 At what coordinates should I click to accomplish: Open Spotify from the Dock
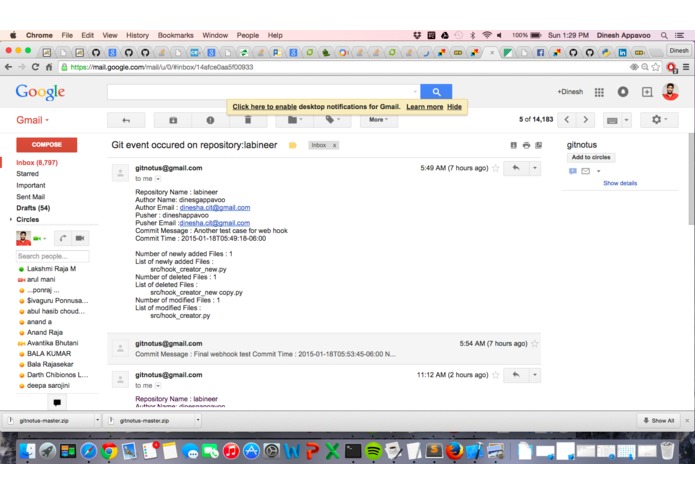coord(374,451)
